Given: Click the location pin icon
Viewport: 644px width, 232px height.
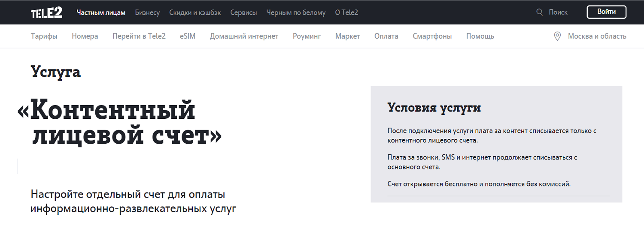Looking at the screenshot, I should [x=557, y=36].
